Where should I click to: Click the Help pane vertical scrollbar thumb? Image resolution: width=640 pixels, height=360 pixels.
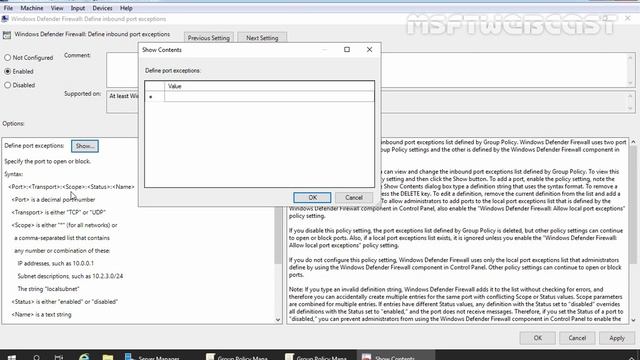click(633, 204)
